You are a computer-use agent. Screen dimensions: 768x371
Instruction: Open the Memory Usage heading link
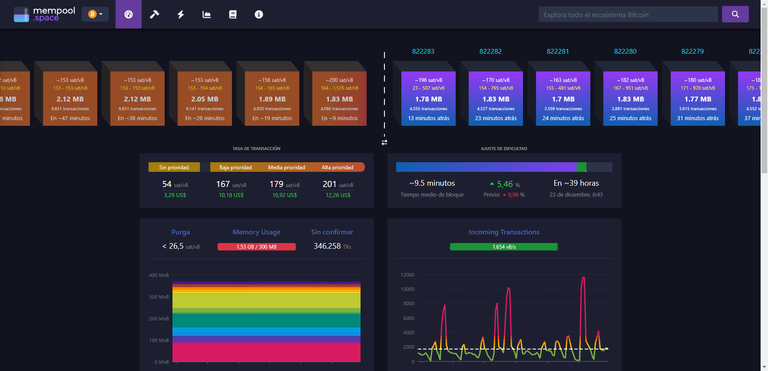[257, 232]
